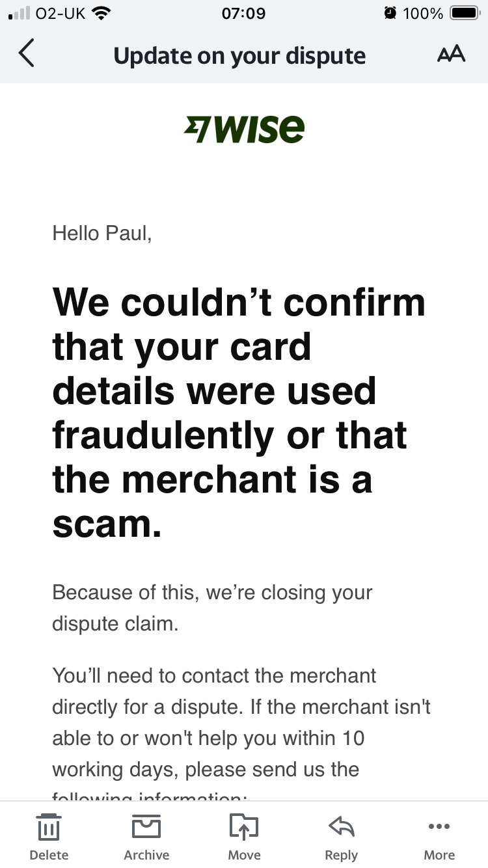Tap the "contact the merchant directly" paragraph

(x=241, y=722)
